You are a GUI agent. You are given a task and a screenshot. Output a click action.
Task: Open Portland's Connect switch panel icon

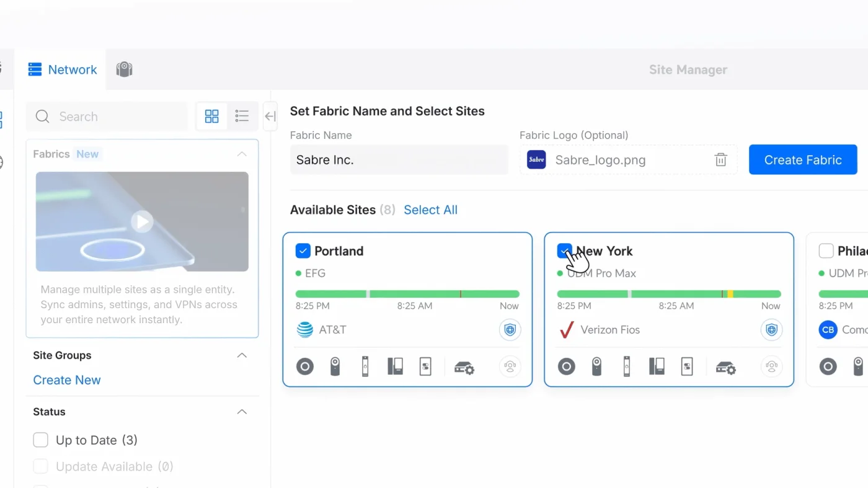(425, 366)
